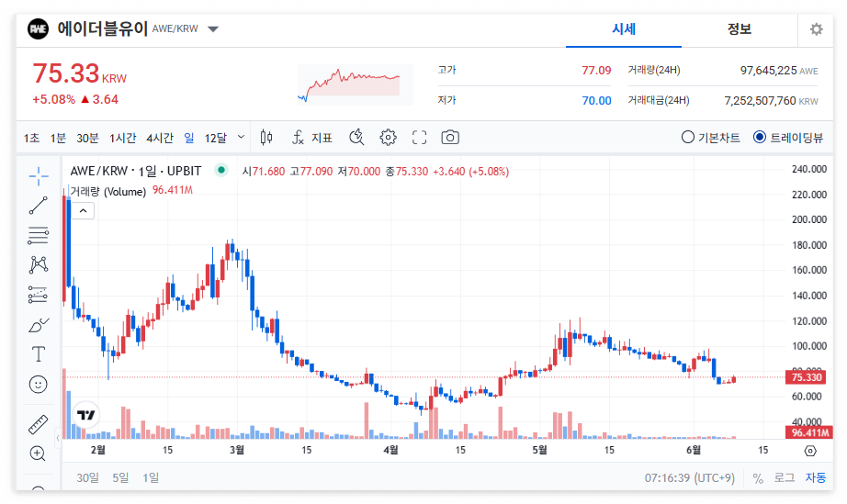The height and width of the screenshot is (504, 847).
Task: Select the crosshair cursor tool
Action: pos(39,176)
